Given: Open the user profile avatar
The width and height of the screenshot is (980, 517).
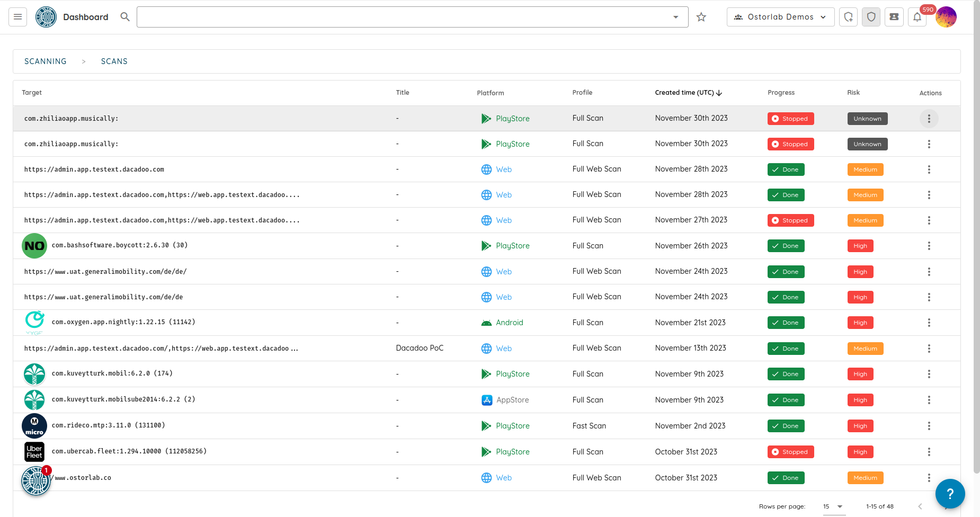Looking at the screenshot, I should click(946, 17).
